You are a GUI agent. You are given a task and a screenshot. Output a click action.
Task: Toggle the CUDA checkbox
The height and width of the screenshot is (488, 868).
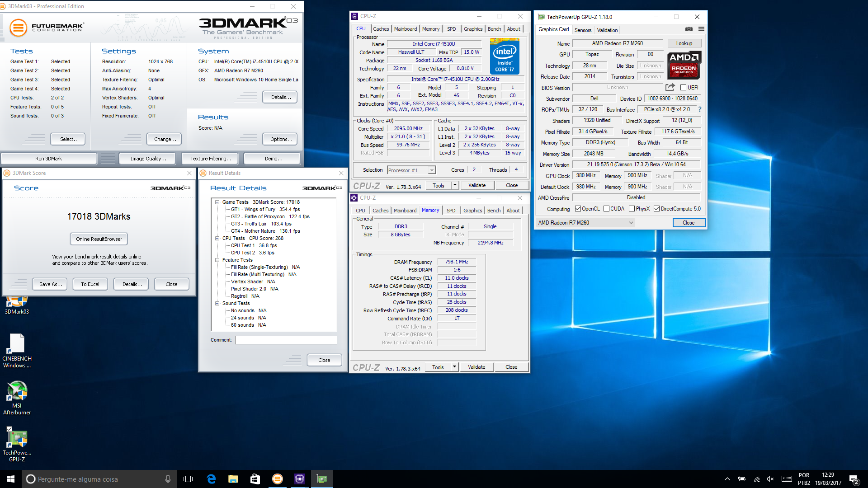[x=606, y=209]
